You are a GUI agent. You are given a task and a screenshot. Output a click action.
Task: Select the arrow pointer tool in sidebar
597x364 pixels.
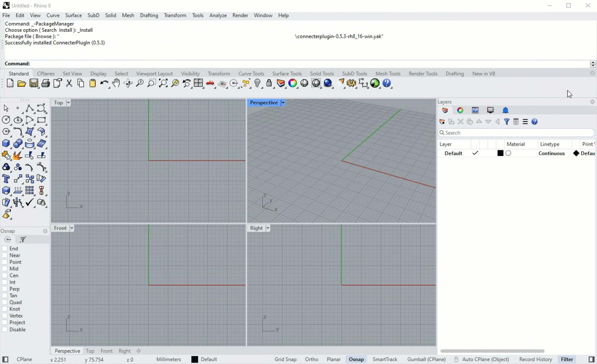point(6,108)
